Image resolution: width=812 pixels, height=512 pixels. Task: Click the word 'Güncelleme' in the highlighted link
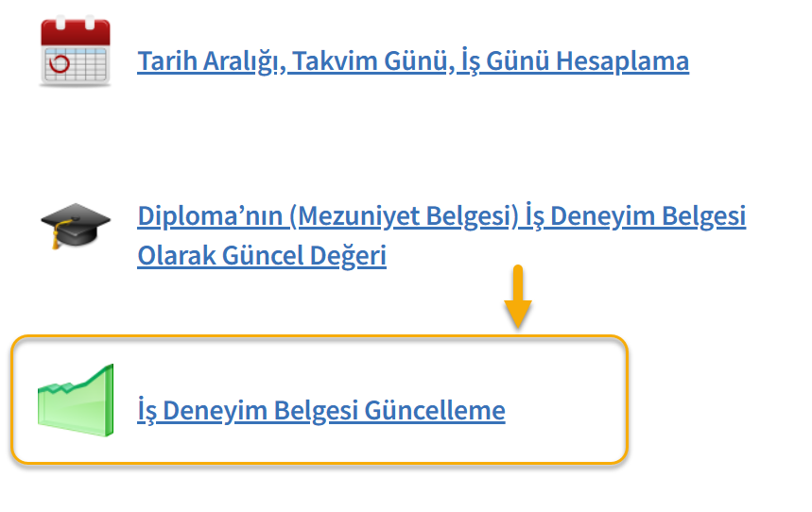tap(435, 411)
